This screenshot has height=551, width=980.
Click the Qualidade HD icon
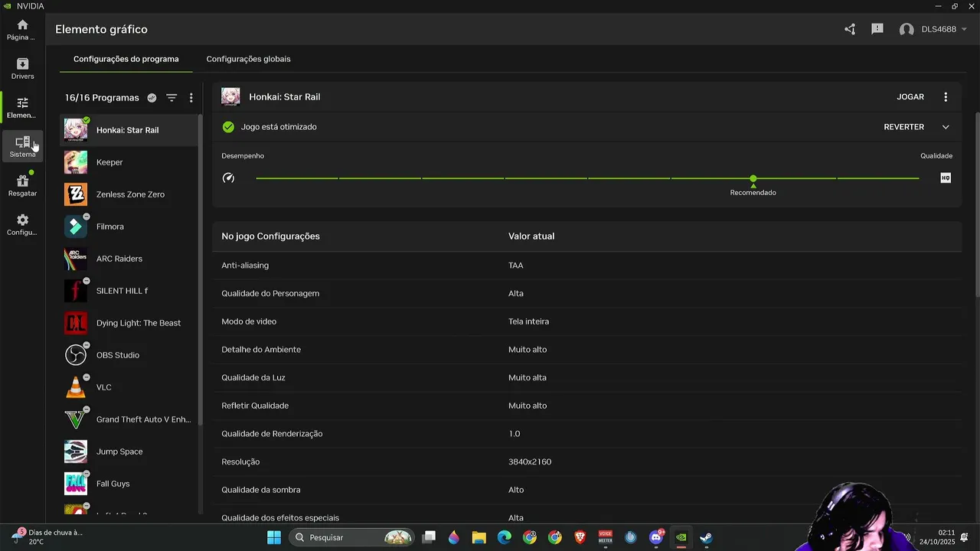tap(946, 178)
